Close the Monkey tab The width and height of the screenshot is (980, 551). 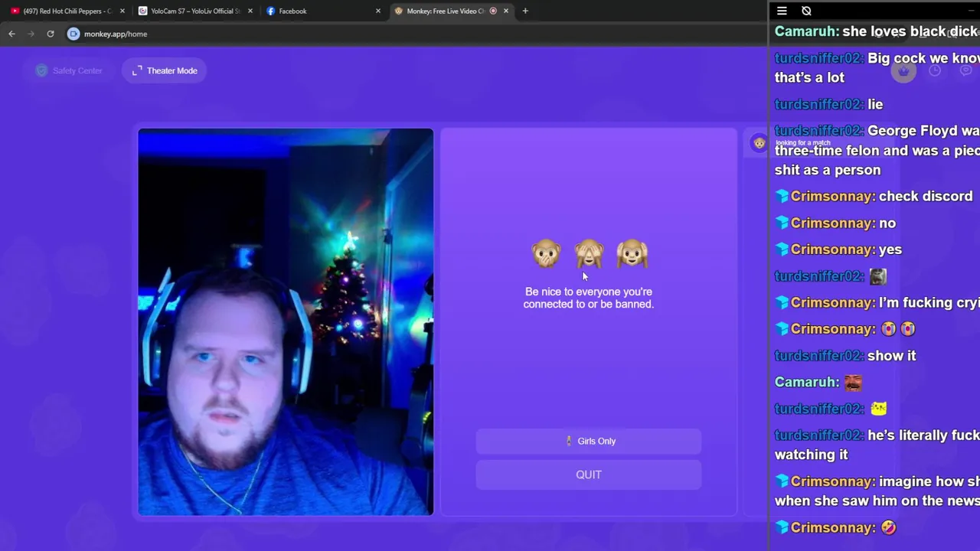(x=506, y=11)
